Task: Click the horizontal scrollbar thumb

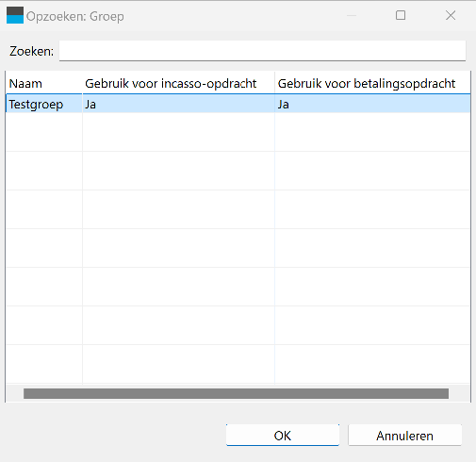Action: coord(236,393)
